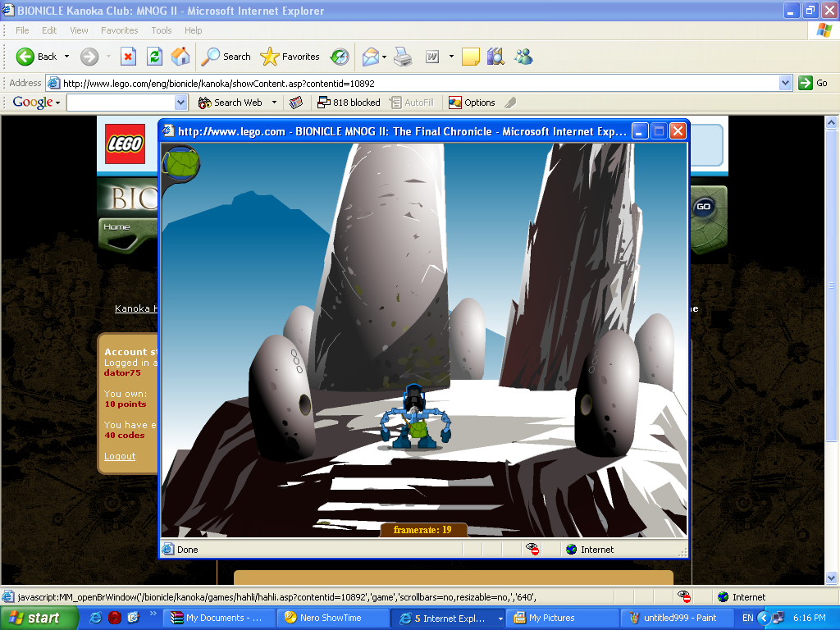Click the Windows start button
The height and width of the screenshot is (630, 840).
(x=39, y=618)
